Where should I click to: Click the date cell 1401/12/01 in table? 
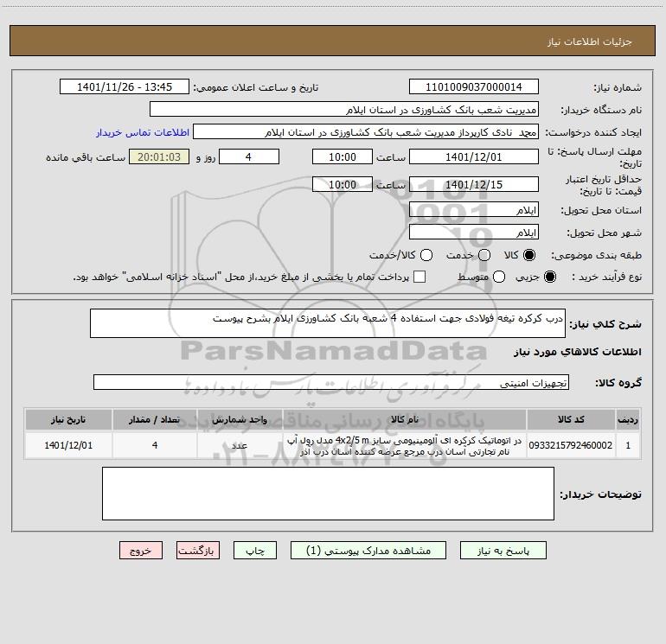[x=68, y=445]
